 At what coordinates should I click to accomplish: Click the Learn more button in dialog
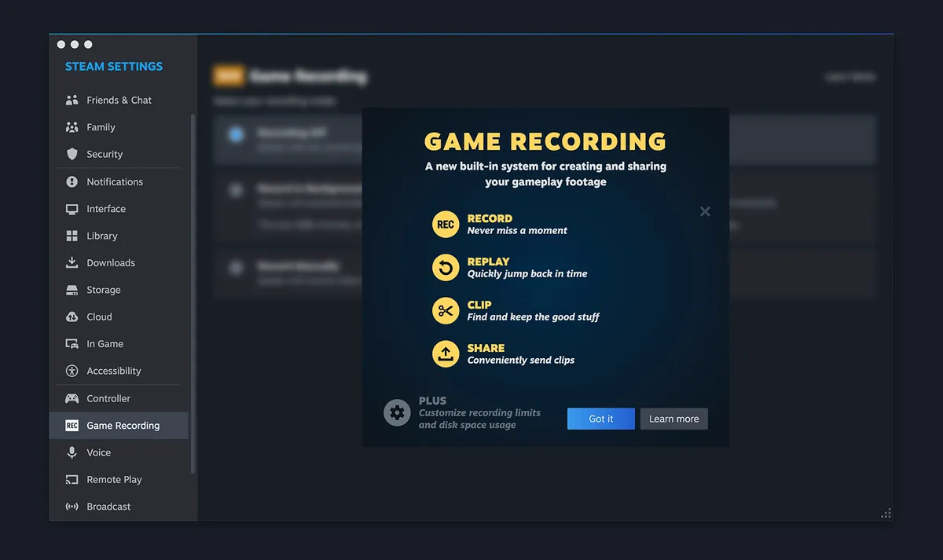[x=674, y=419]
